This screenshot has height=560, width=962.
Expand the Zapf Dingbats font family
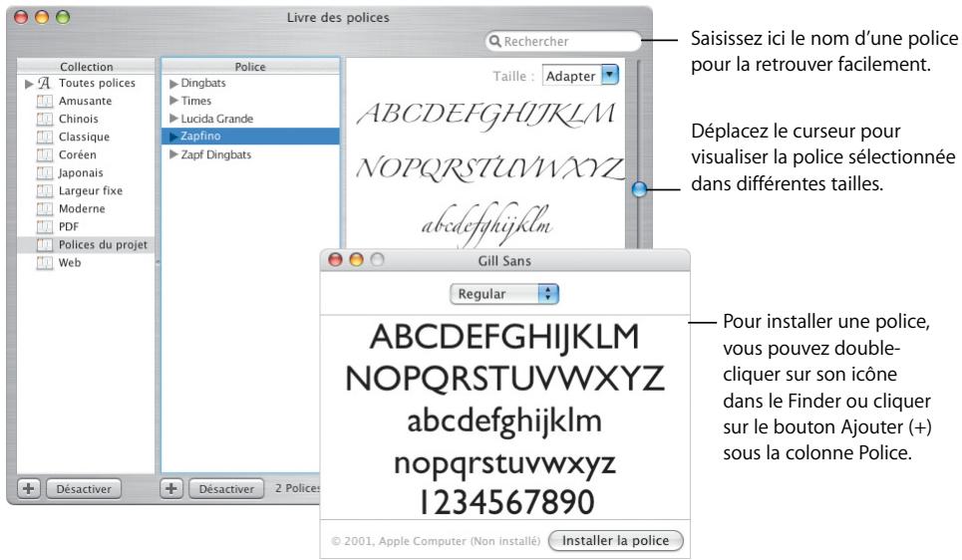pos(173,154)
